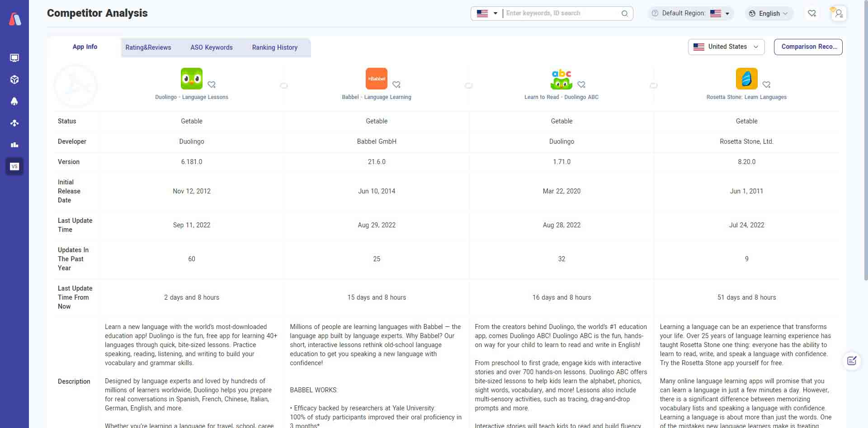Open the English language dropdown

(x=769, y=14)
